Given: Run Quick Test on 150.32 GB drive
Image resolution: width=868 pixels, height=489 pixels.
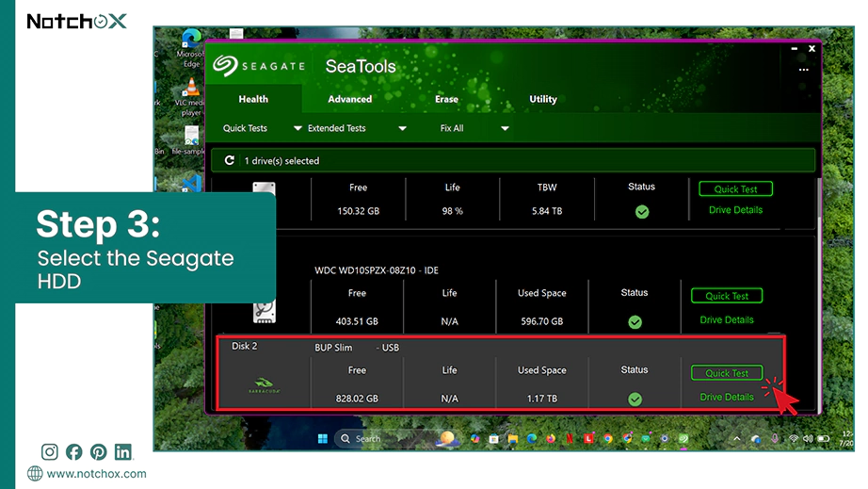Looking at the screenshot, I should 735,188.
